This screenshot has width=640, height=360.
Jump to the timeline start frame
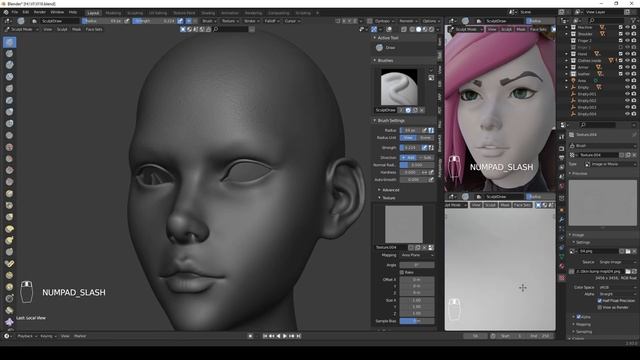[x=265, y=336]
